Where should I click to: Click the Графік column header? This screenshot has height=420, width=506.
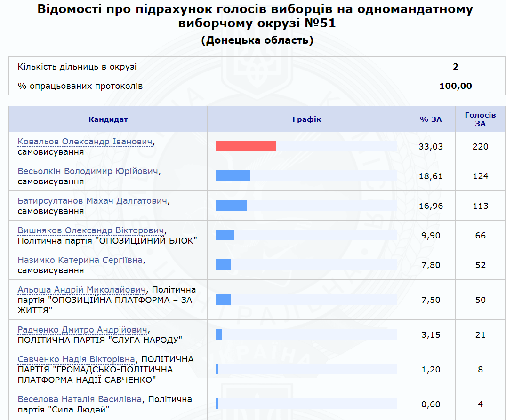click(306, 119)
